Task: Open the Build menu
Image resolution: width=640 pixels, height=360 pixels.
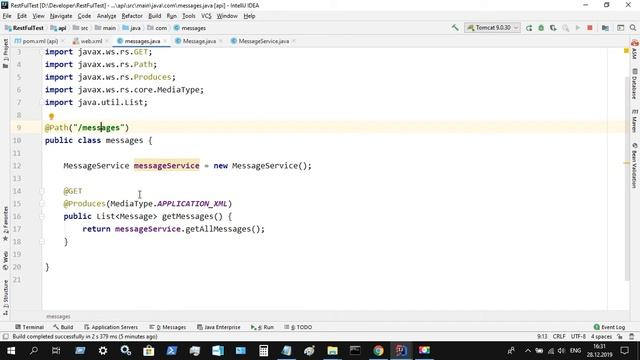Action: coord(154,16)
